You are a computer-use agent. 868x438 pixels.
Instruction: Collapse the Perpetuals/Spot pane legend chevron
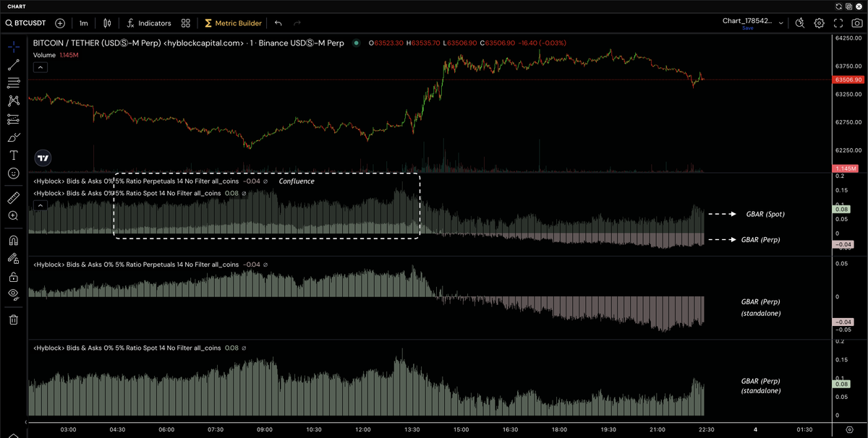pyautogui.click(x=41, y=205)
